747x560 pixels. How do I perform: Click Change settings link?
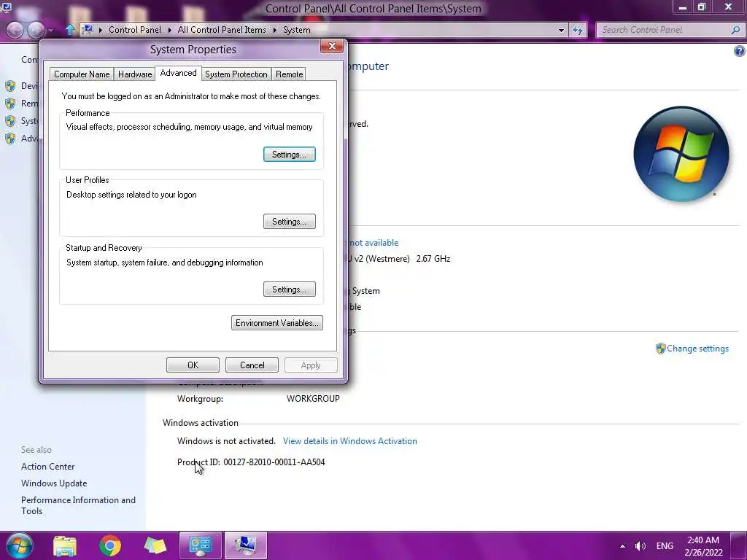pos(697,349)
